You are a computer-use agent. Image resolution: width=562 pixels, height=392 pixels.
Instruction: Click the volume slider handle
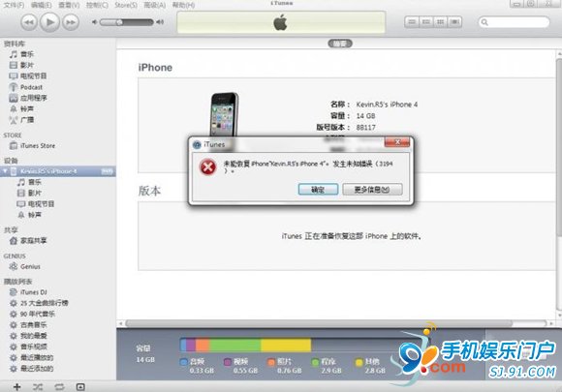click(x=119, y=22)
